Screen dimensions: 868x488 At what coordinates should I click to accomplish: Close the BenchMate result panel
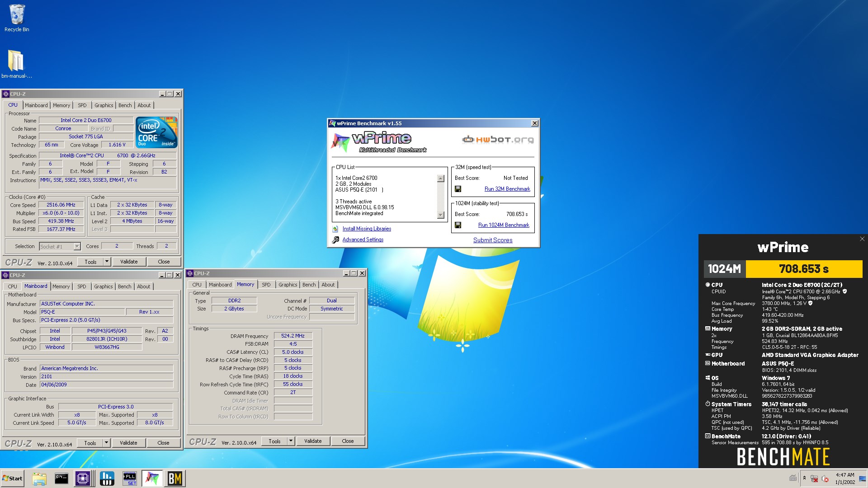862,239
